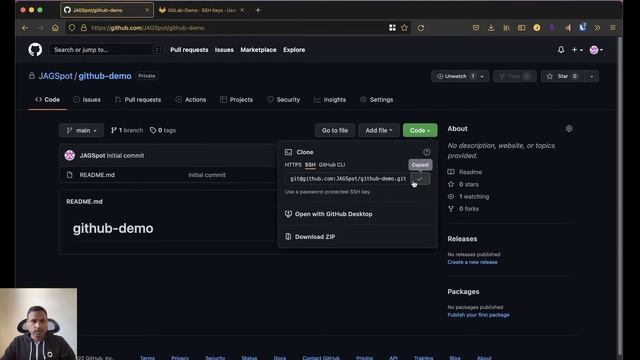Bookmark this page with the star icon
640x360 pixels.
pos(404,28)
